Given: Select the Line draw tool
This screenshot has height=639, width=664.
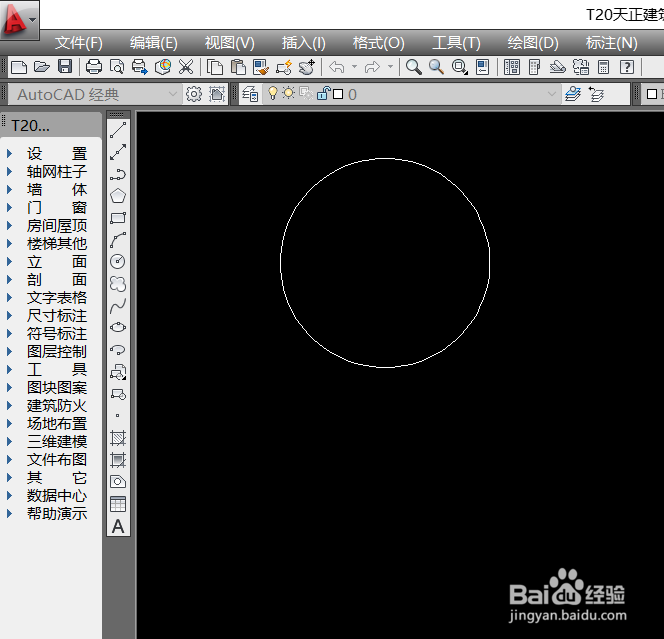Looking at the screenshot, I should (x=118, y=130).
